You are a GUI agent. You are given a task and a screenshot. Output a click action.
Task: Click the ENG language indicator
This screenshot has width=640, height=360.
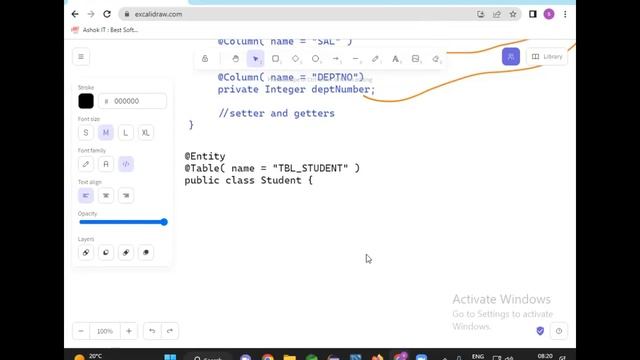pos(478,356)
